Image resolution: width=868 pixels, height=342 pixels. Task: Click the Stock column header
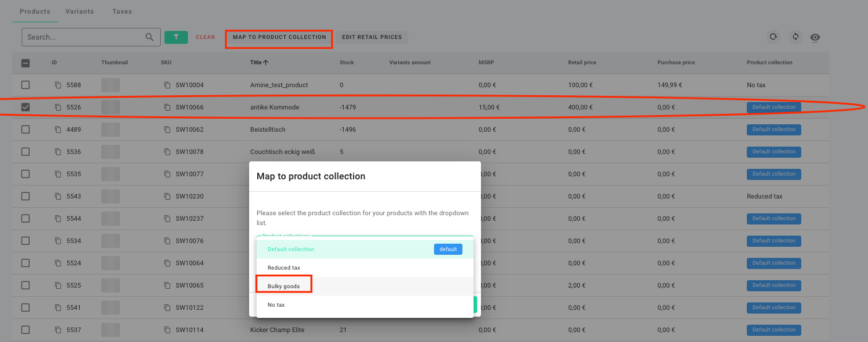pyautogui.click(x=347, y=62)
